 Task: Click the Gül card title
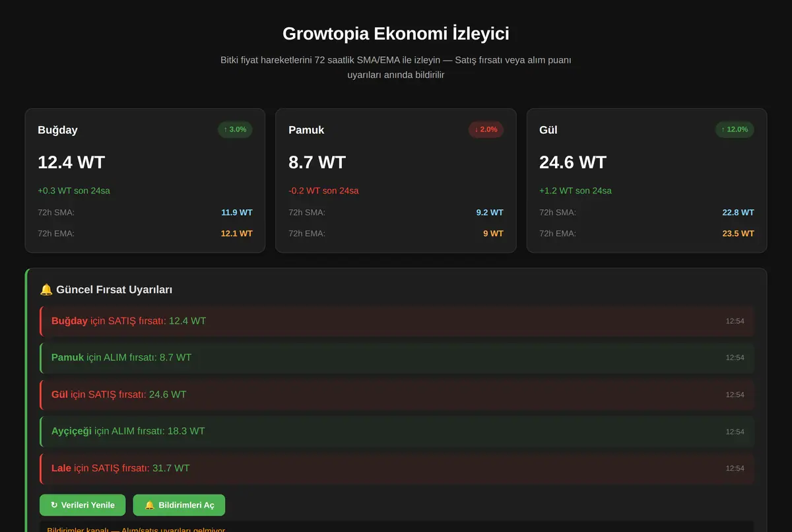point(548,130)
